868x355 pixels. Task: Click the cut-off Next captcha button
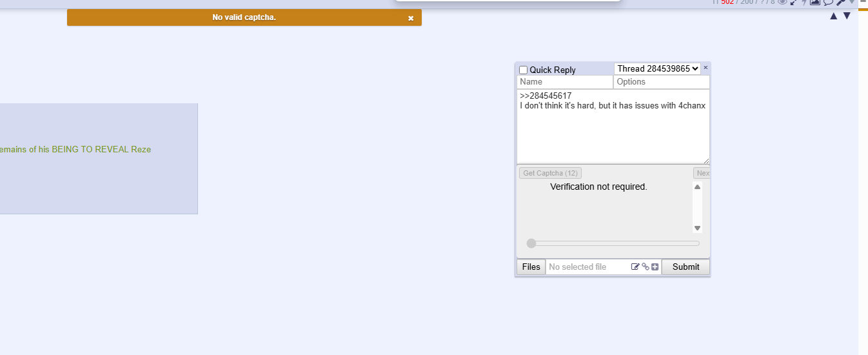pos(702,173)
